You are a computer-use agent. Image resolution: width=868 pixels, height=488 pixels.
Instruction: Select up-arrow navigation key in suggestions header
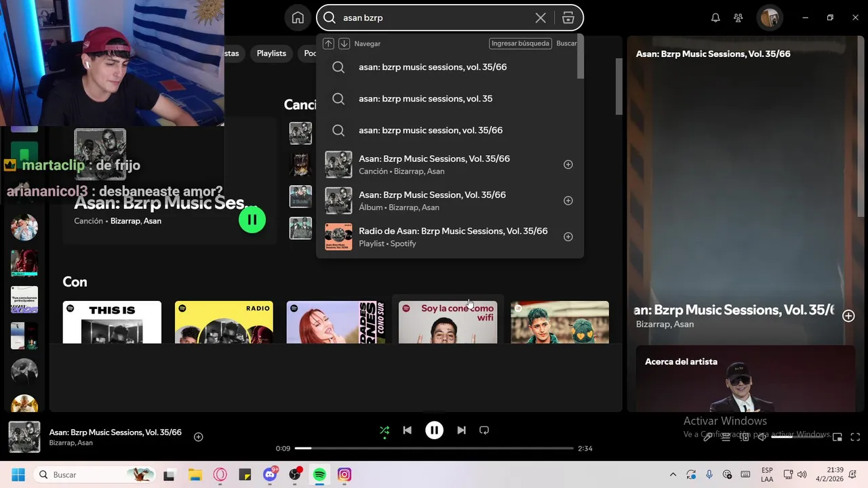328,43
